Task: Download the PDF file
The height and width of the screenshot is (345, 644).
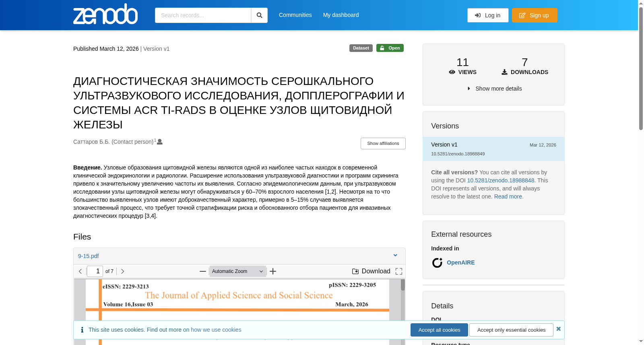Action: pos(371,271)
